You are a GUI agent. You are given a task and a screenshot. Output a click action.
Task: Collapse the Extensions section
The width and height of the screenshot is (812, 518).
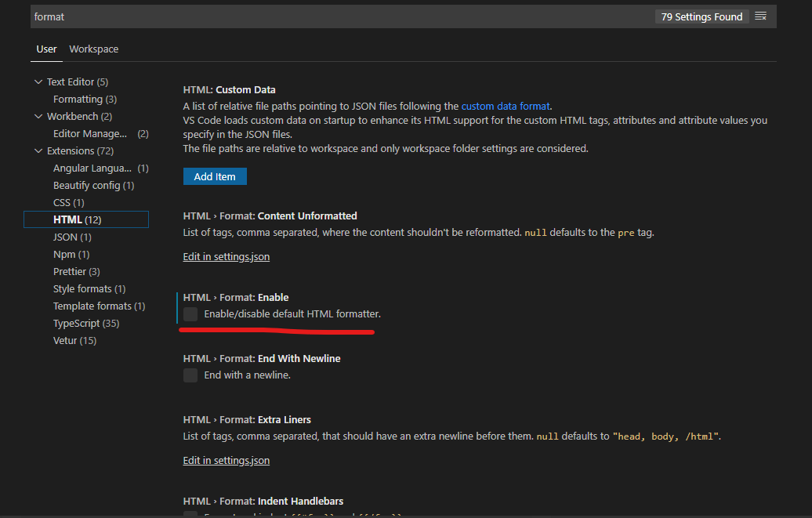[38, 150]
